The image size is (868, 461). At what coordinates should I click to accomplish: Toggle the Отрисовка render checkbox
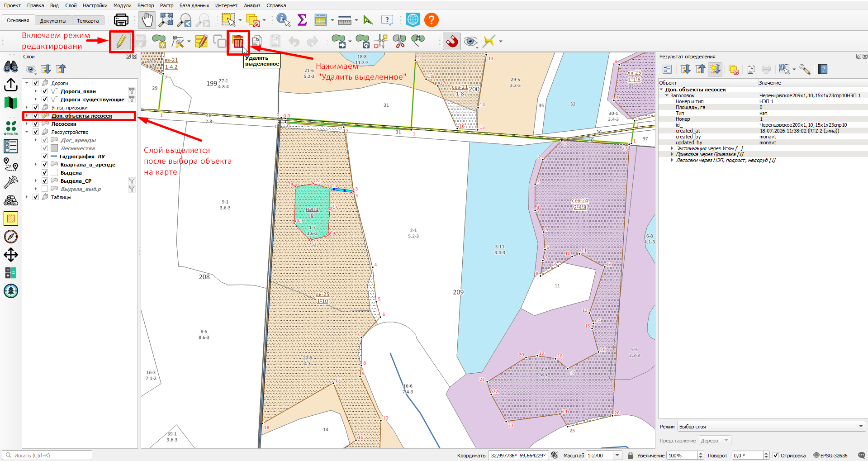pyautogui.click(x=775, y=456)
